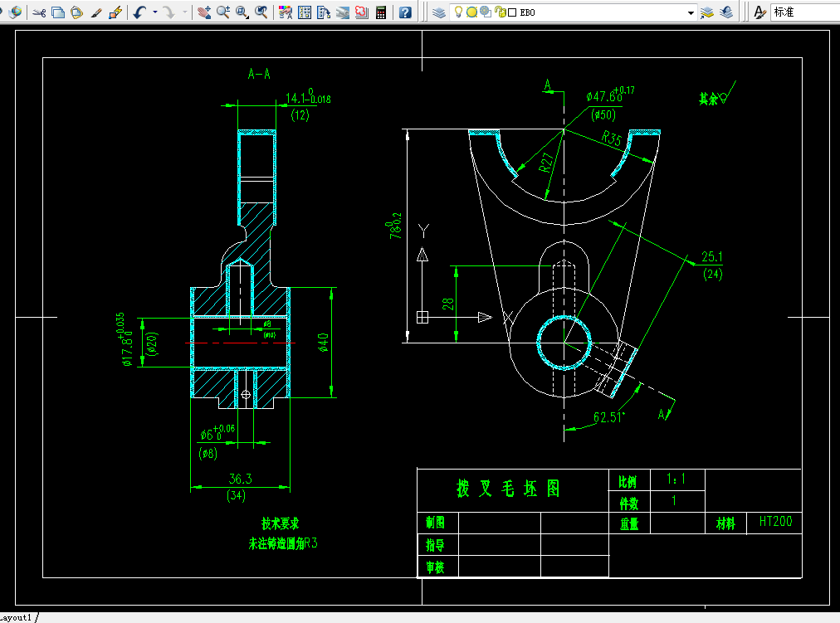Select the note 未注铸造圆角R3

point(283,543)
